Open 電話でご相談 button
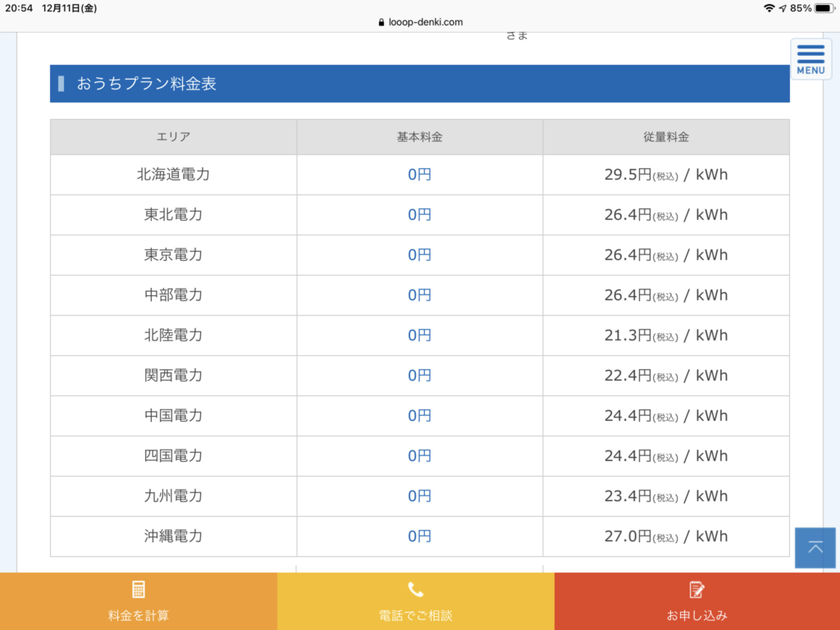Viewport: 840px width, 630px height. click(416, 601)
